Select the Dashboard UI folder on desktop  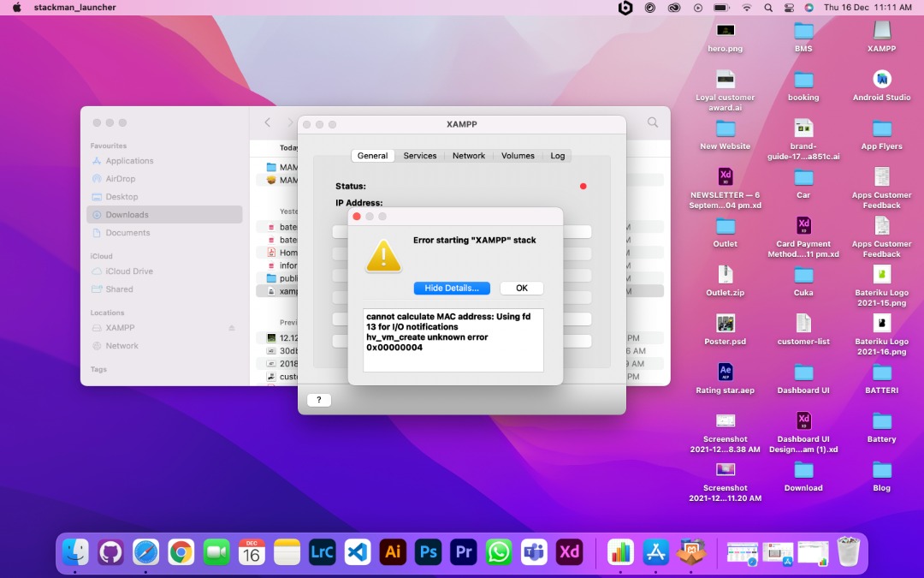pyautogui.click(x=803, y=379)
